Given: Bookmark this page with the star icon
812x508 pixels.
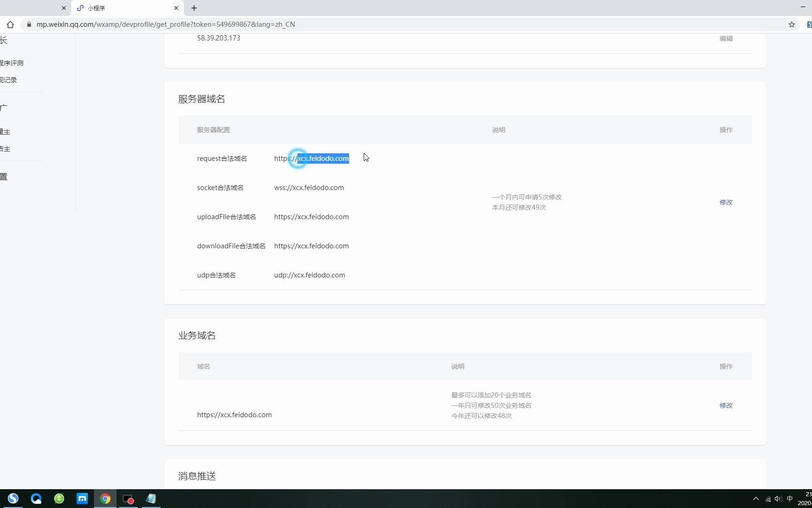Looking at the screenshot, I should pyautogui.click(x=792, y=24).
